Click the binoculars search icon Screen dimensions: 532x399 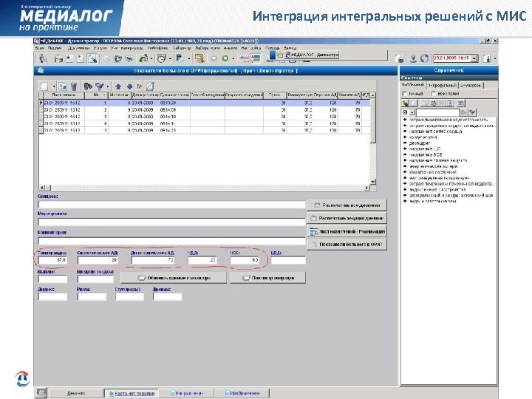point(88,86)
